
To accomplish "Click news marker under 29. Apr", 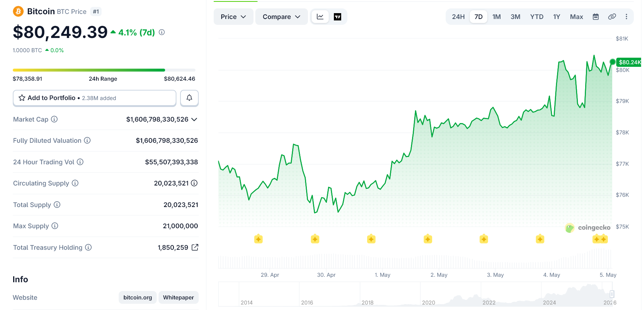I will pos(258,239).
